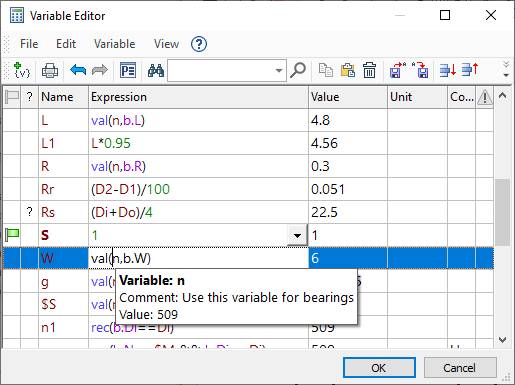Viewport: 515px width, 385px height.
Task: Move variable down in list
Action: pyautogui.click(x=448, y=70)
